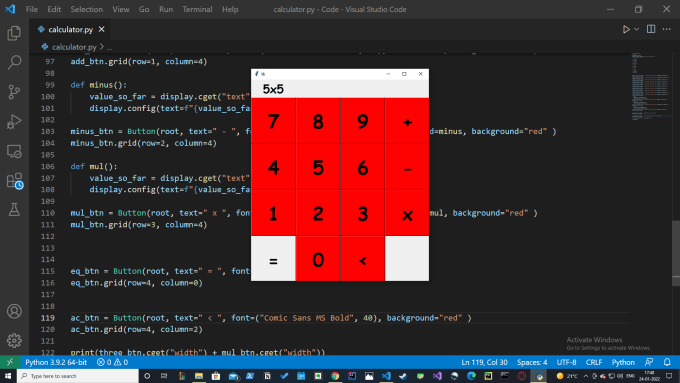The image size is (680, 383).
Task: Click Ln 119, Col 30 in status bar
Action: tap(484, 362)
